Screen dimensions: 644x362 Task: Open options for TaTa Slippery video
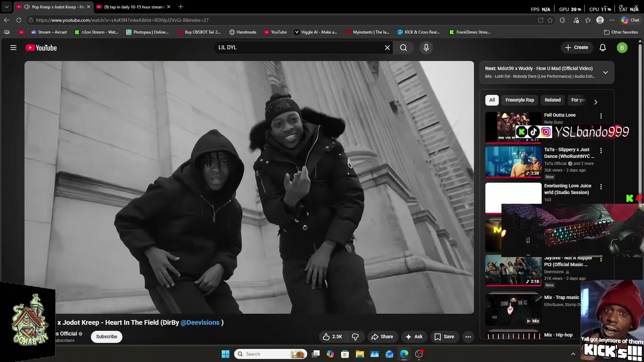pos(601,150)
